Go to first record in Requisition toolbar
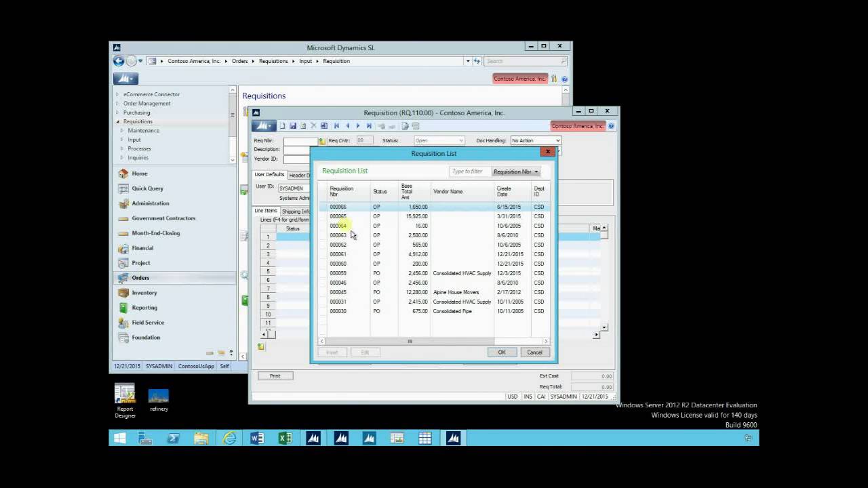 click(x=336, y=126)
